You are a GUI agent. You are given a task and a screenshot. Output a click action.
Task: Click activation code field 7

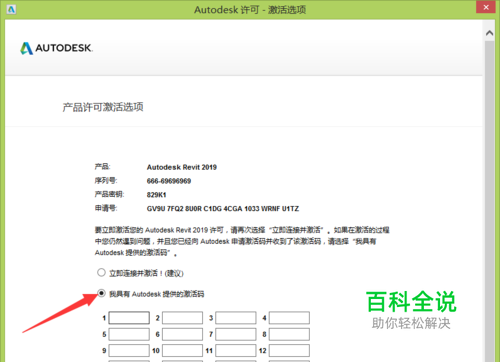(236, 334)
